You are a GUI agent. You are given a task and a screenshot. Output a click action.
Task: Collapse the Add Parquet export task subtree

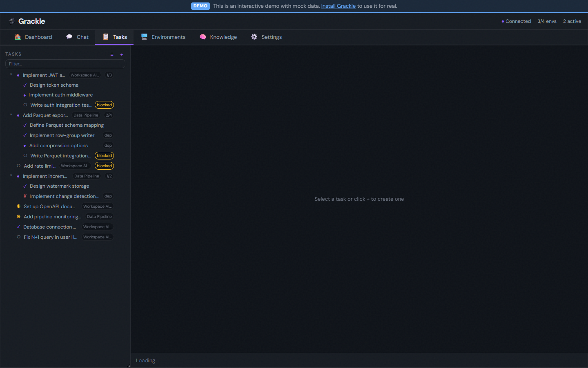pyautogui.click(x=11, y=115)
